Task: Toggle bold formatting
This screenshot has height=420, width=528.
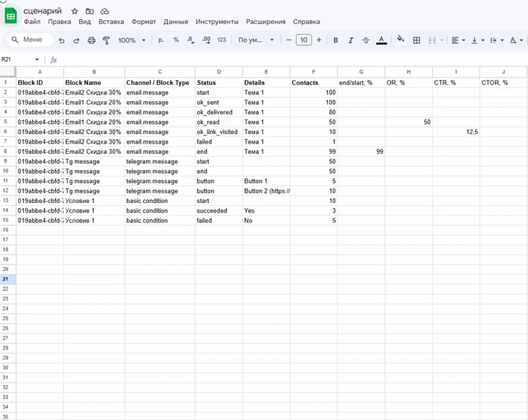Action: coord(336,40)
